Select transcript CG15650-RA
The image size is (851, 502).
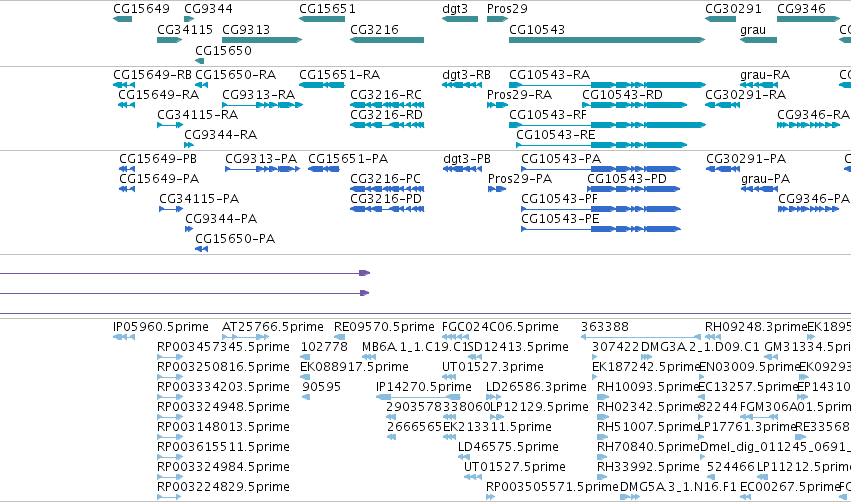tap(236, 75)
